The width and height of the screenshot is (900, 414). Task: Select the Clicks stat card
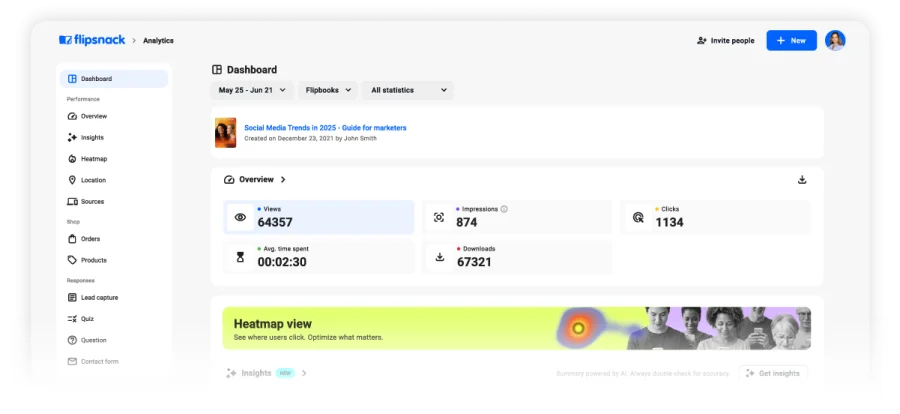(715, 217)
